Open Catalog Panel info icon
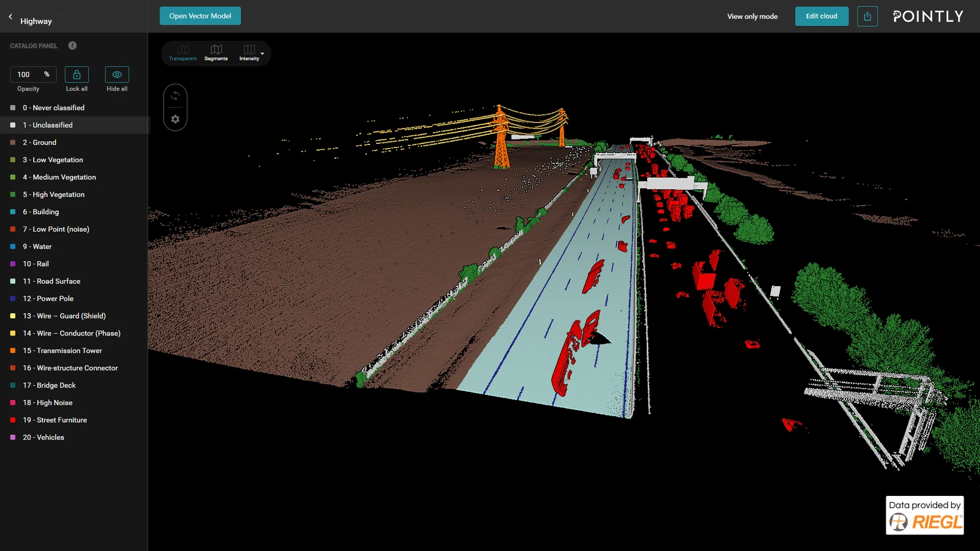Viewport: 980px width, 551px height. click(72, 45)
